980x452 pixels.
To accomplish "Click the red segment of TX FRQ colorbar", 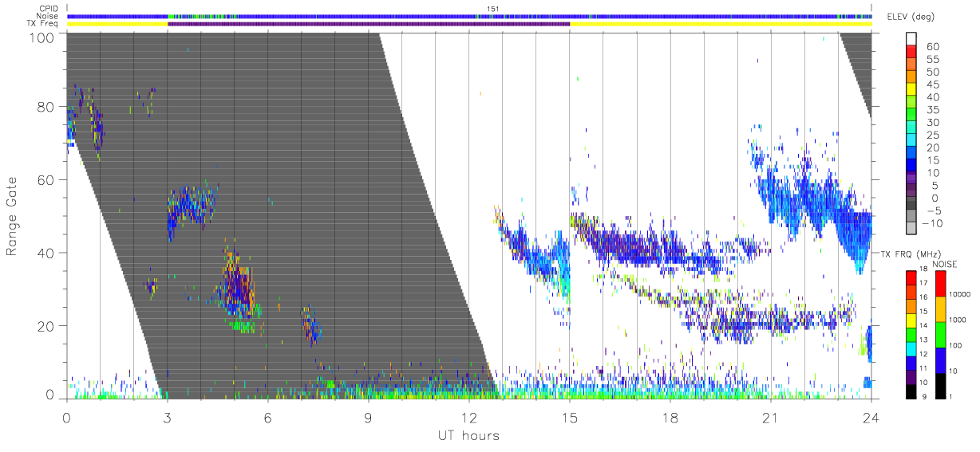I will click(912, 276).
